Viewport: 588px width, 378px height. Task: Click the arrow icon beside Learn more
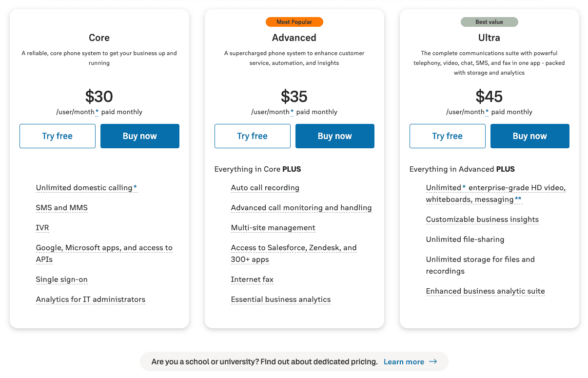click(433, 361)
